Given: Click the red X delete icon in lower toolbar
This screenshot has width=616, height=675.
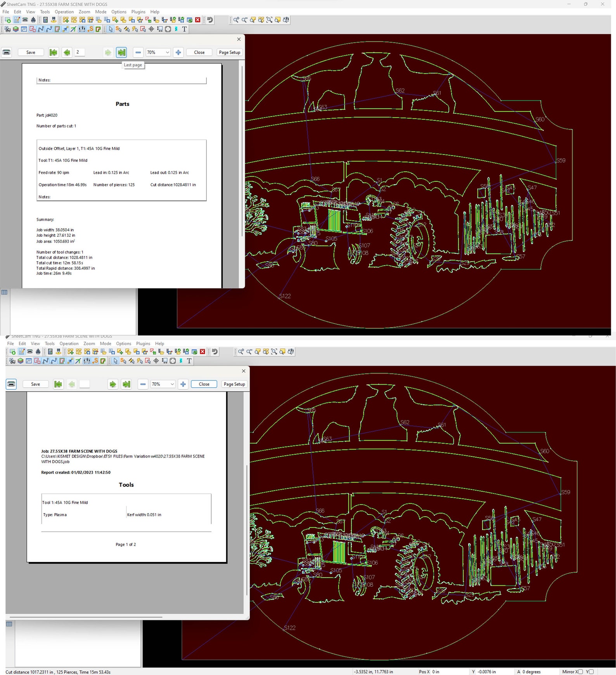Looking at the screenshot, I should click(202, 352).
